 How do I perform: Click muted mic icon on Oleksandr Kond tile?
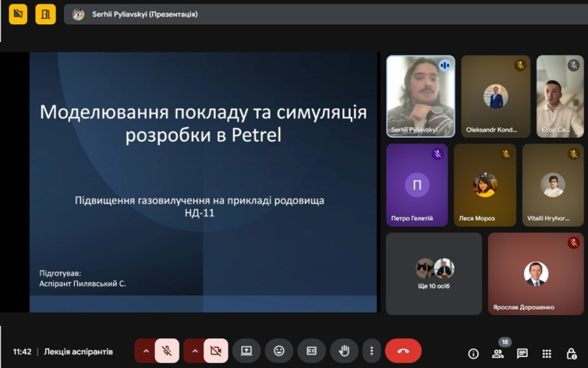(x=520, y=66)
